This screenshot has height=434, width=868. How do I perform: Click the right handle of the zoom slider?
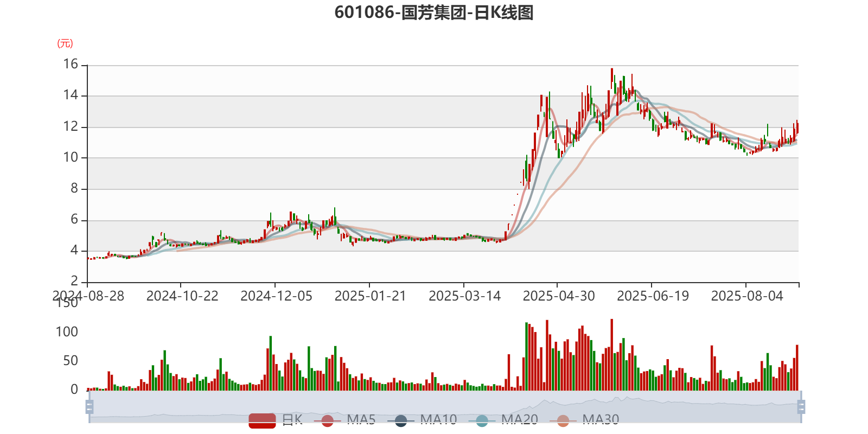801,406
